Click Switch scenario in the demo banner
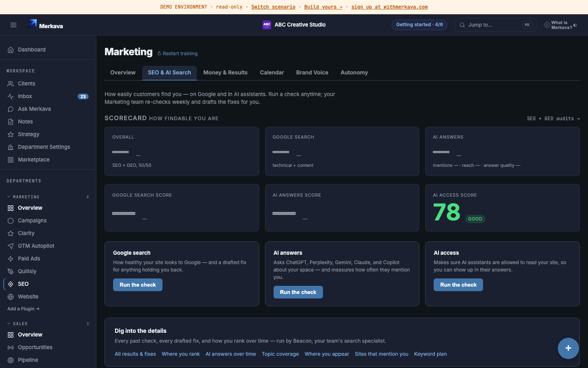The image size is (588, 368). coord(273,7)
